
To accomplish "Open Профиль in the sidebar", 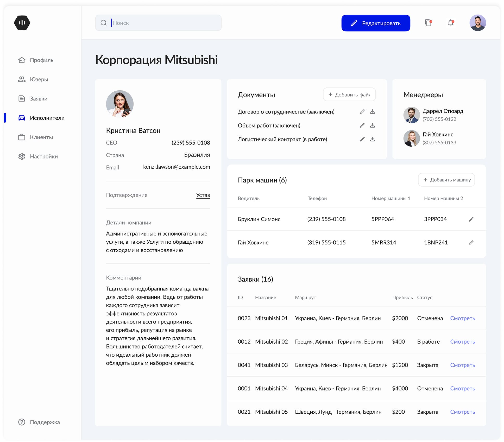I will [41, 60].
